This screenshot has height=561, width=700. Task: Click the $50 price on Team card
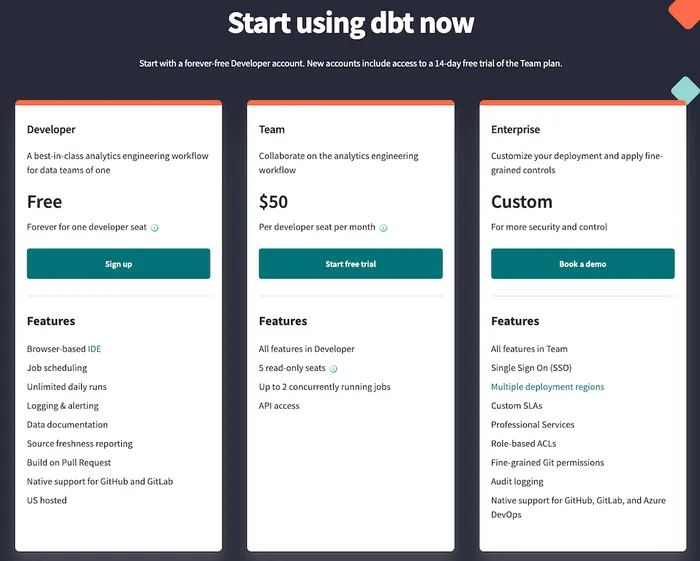click(x=273, y=202)
